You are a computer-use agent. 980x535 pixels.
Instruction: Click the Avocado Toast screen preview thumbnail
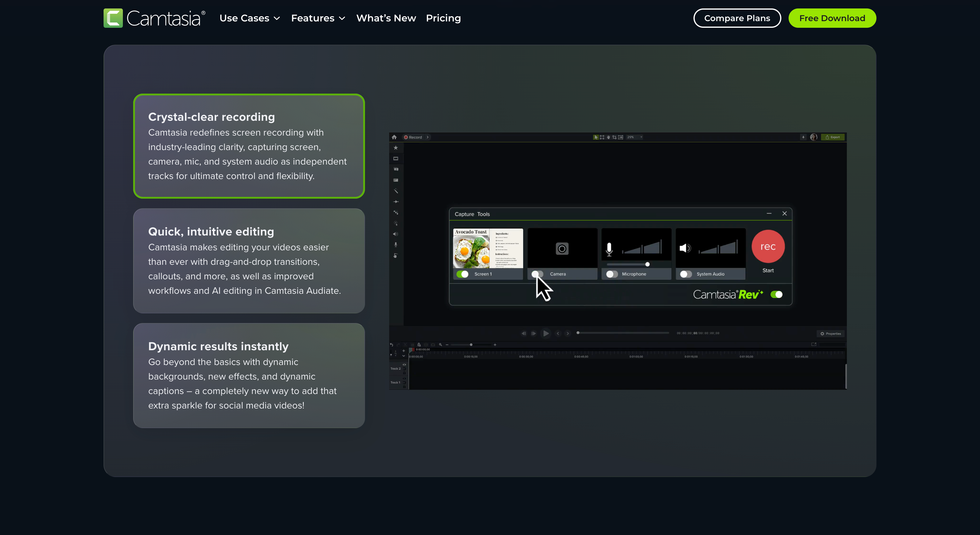click(488, 248)
